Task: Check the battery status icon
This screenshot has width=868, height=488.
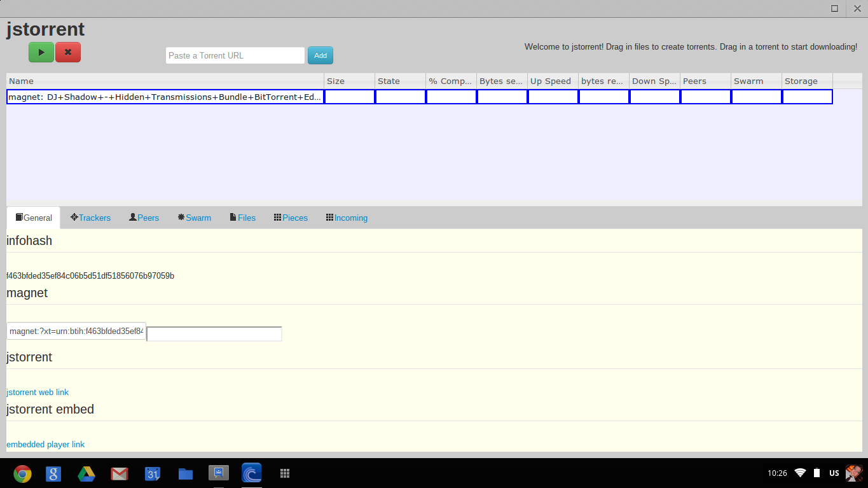Action: pyautogui.click(x=816, y=473)
